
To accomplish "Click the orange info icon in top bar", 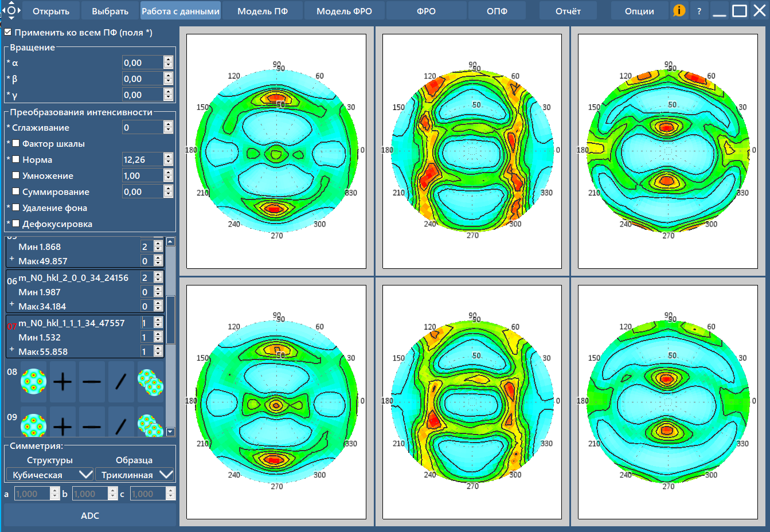I will tap(679, 11).
